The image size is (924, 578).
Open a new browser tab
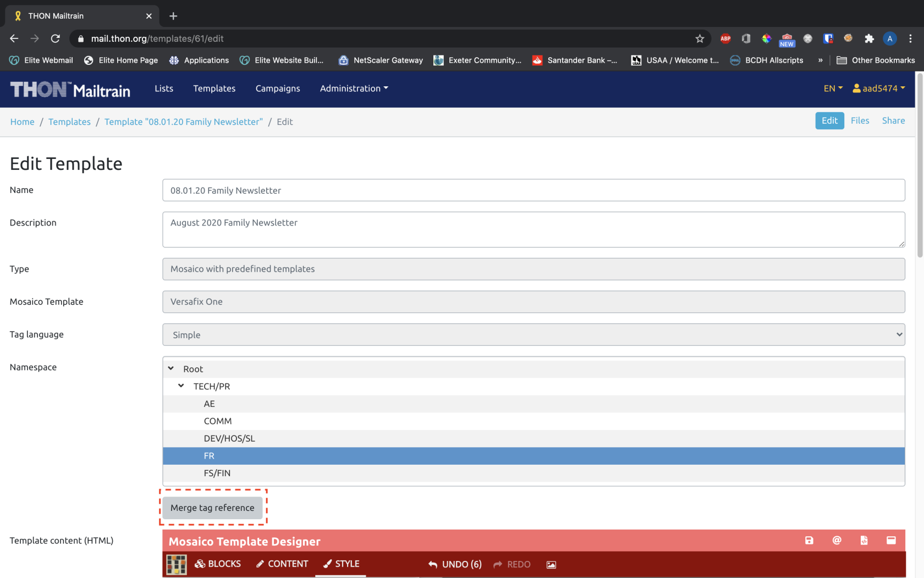click(173, 16)
